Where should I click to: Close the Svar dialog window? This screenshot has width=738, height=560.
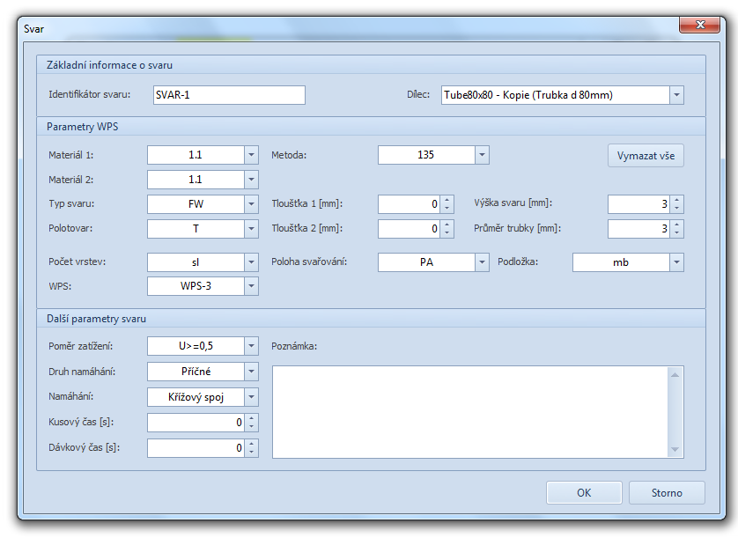tap(700, 25)
